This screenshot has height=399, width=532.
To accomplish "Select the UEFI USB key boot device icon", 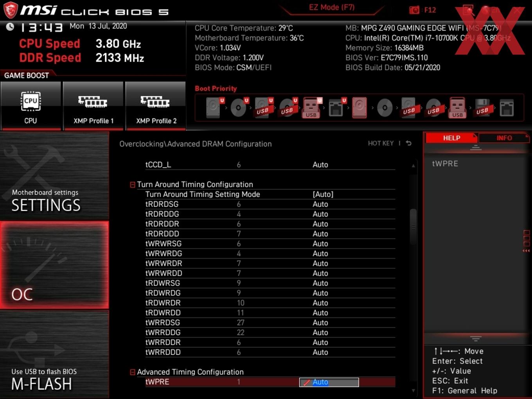I will (x=311, y=108).
